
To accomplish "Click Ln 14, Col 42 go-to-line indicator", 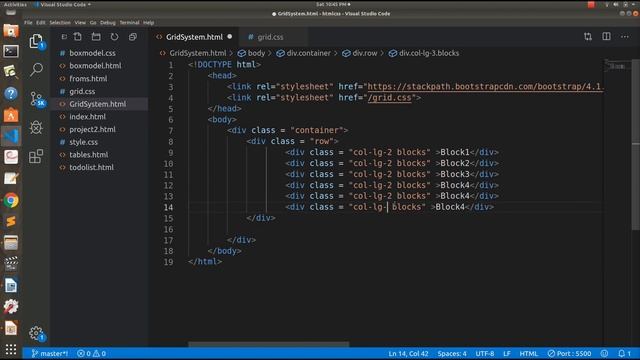I will pyautogui.click(x=408, y=353).
